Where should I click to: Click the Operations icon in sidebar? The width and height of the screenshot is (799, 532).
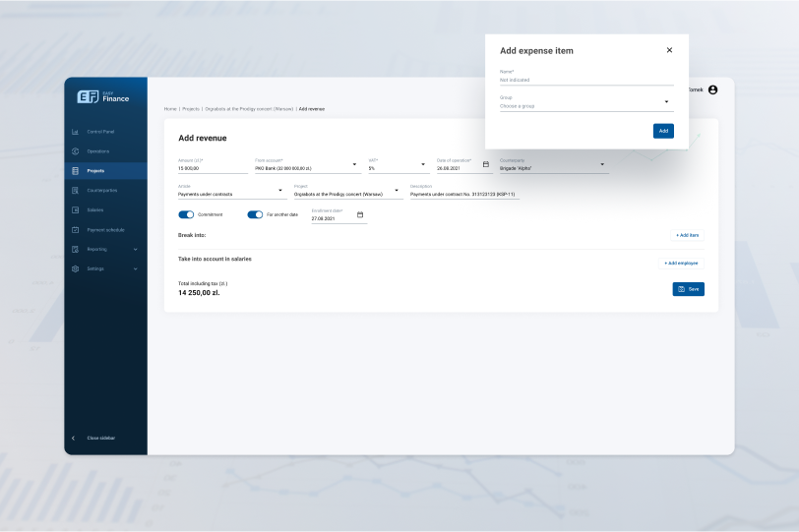(76, 151)
